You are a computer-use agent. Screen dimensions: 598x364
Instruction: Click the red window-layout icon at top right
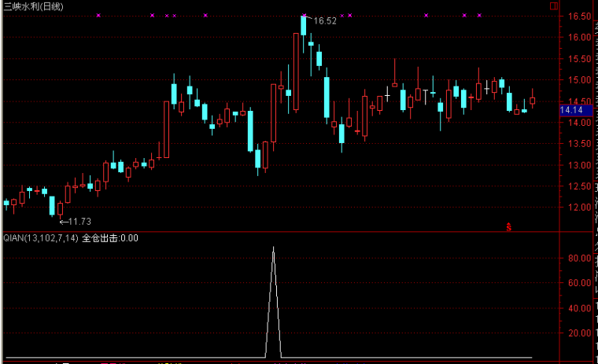(554, 6)
